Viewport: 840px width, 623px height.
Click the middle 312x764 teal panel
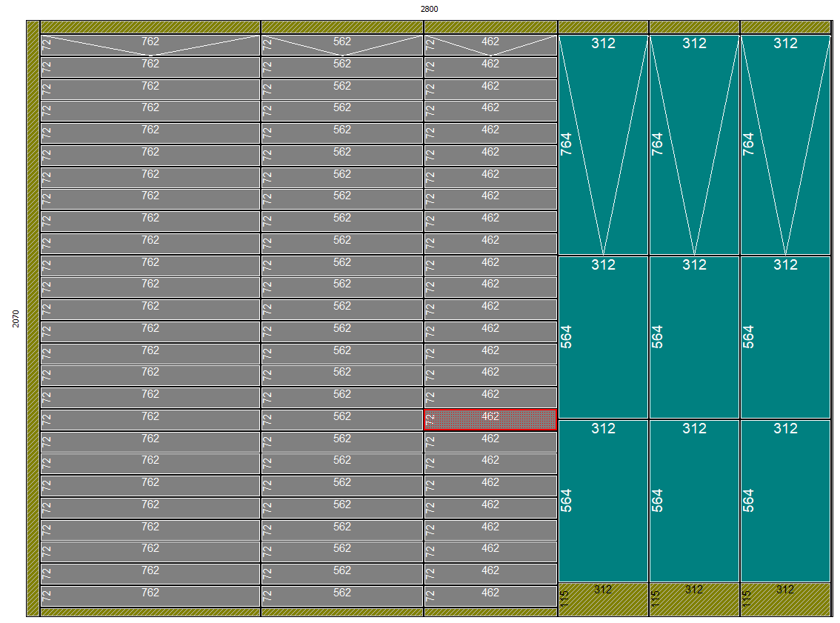coord(694,144)
